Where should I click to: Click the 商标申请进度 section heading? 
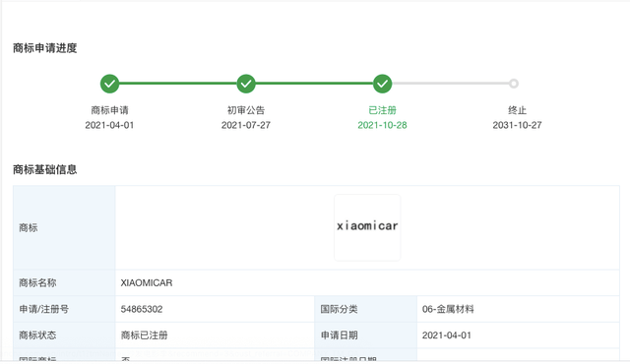click(44, 48)
